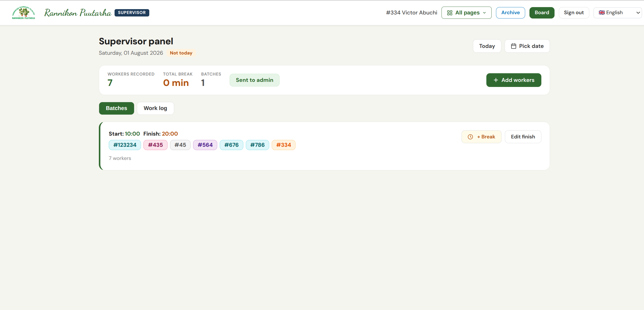Open the Pick date calendar
The image size is (644, 310).
click(x=527, y=46)
